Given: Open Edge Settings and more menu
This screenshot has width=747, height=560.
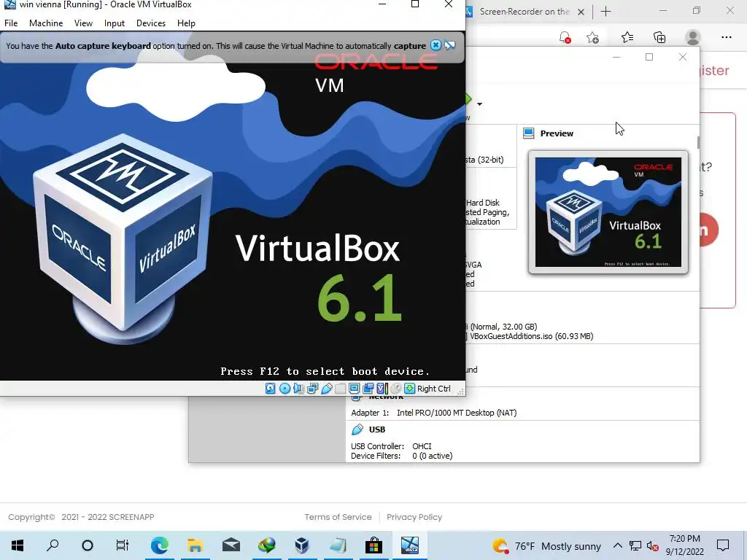Looking at the screenshot, I should 726,37.
